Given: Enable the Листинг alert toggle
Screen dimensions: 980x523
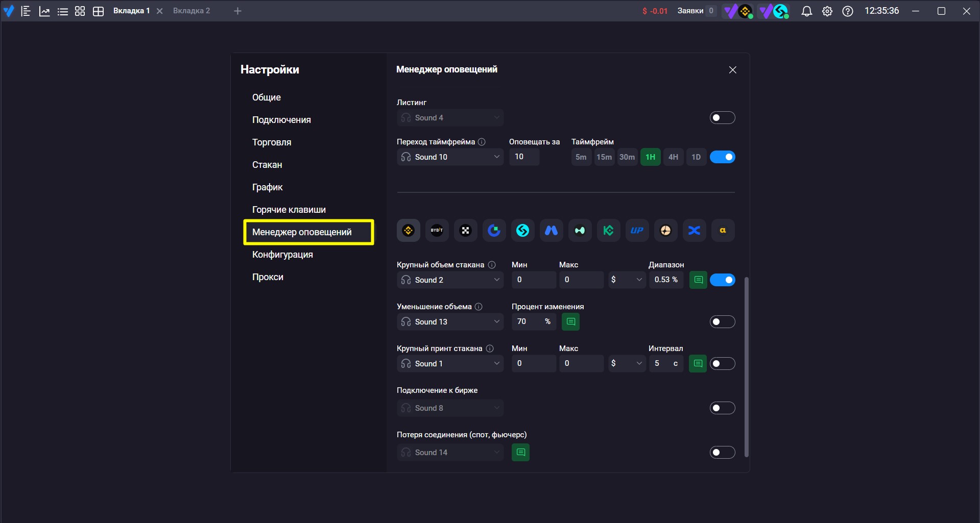Looking at the screenshot, I should pyautogui.click(x=723, y=118).
